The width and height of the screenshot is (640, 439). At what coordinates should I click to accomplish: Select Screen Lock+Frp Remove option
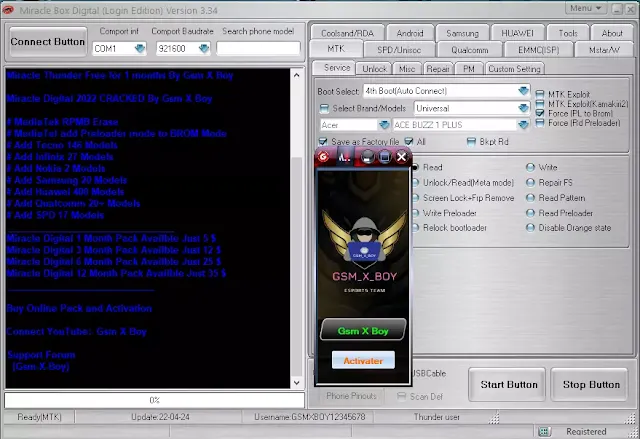point(416,198)
